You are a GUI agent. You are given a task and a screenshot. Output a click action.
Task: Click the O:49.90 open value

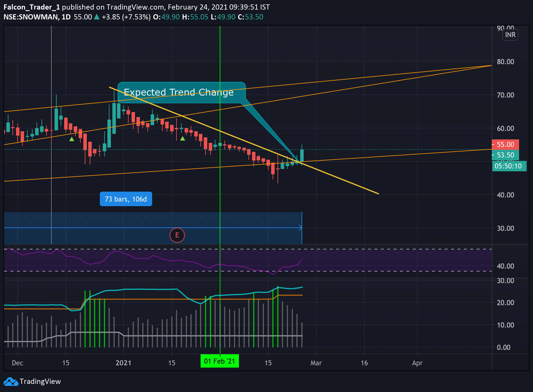[166, 17]
